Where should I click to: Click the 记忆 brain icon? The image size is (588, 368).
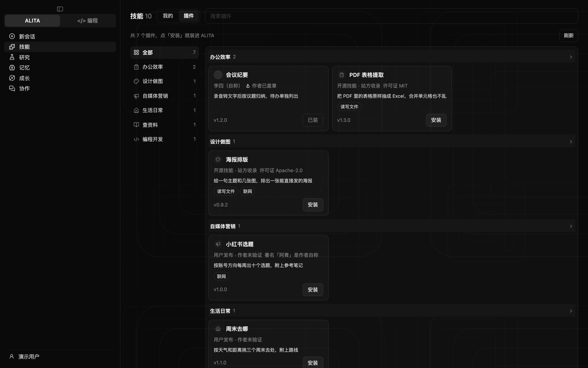[12, 68]
